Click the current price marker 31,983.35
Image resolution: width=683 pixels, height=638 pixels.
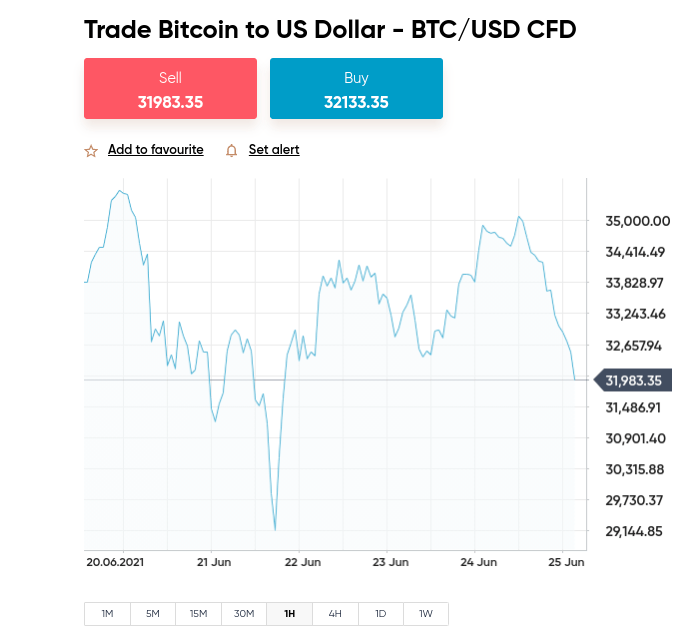(633, 380)
